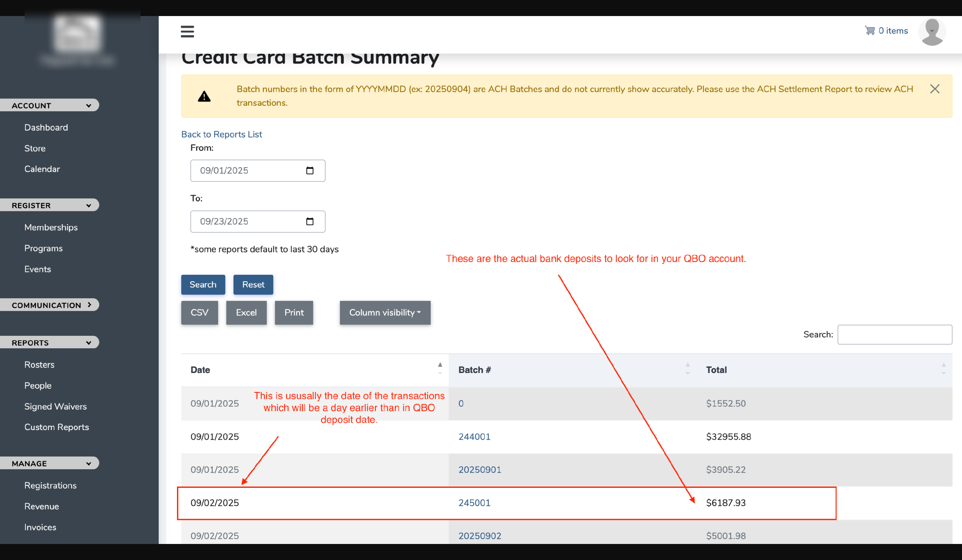The image size is (962, 560).
Task: Open Memberships from the sidebar
Action: 51,227
